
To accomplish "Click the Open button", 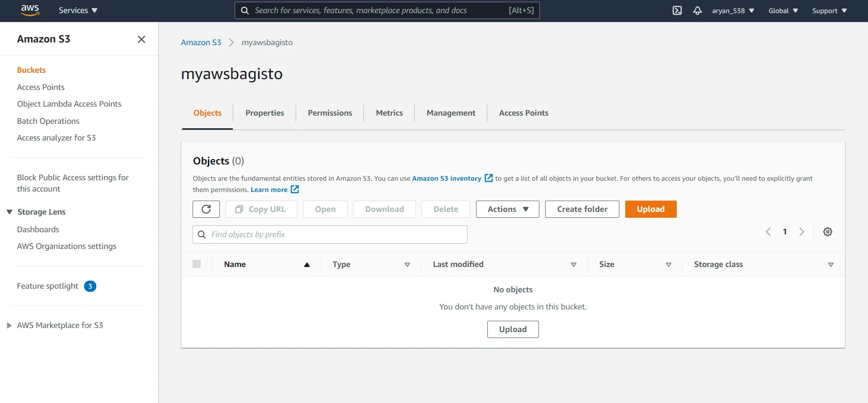I will click(x=325, y=209).
